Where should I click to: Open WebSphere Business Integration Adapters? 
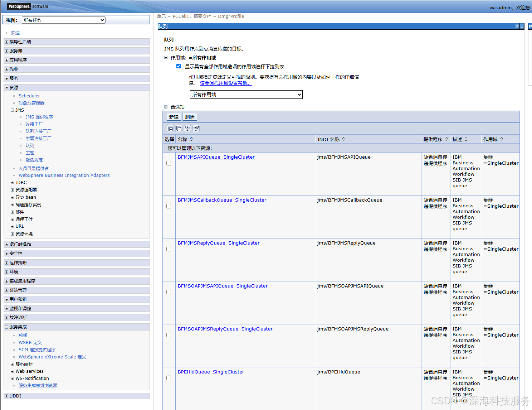(x=64, y=175)
